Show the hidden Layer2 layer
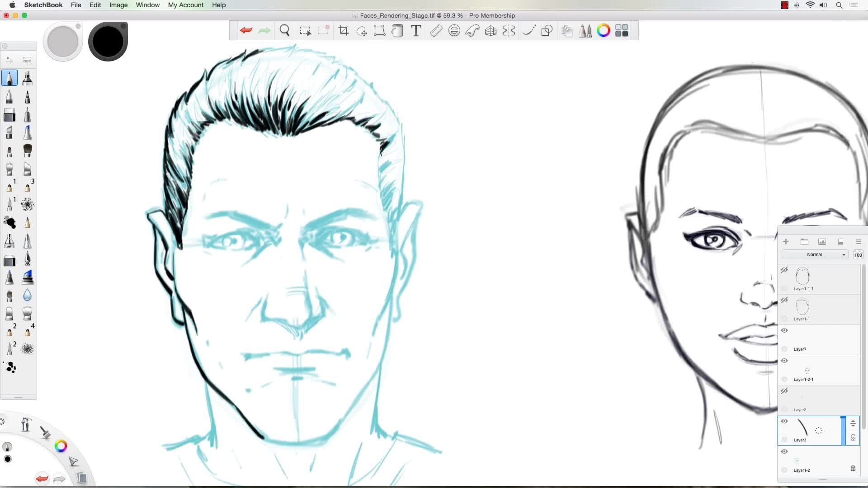Image resolution: width=868 pixels, height=488 pixels. [784, 391]
